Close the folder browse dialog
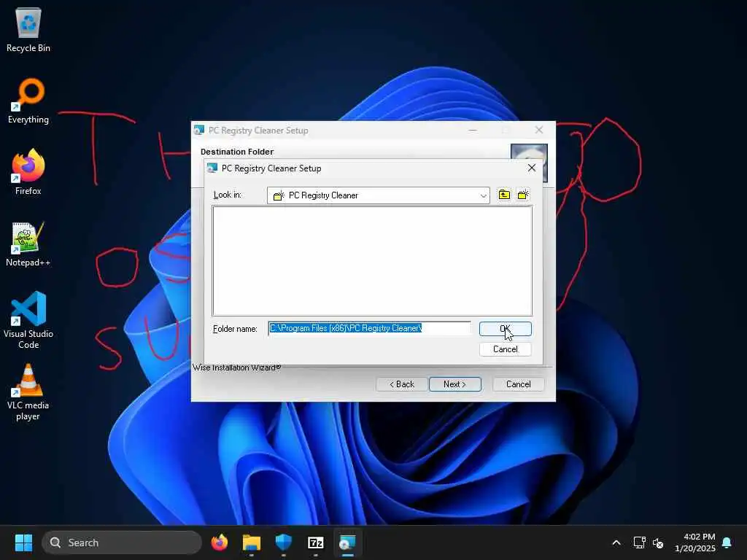747x560 pixels. [532, 168]
